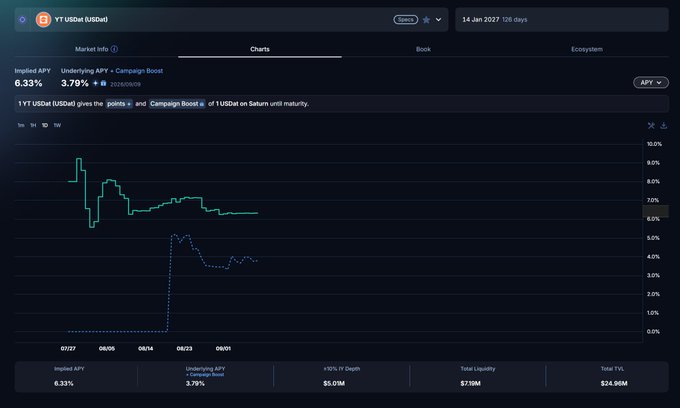
Task: Open the APY chart type dropdown
Action: [651, 82]
